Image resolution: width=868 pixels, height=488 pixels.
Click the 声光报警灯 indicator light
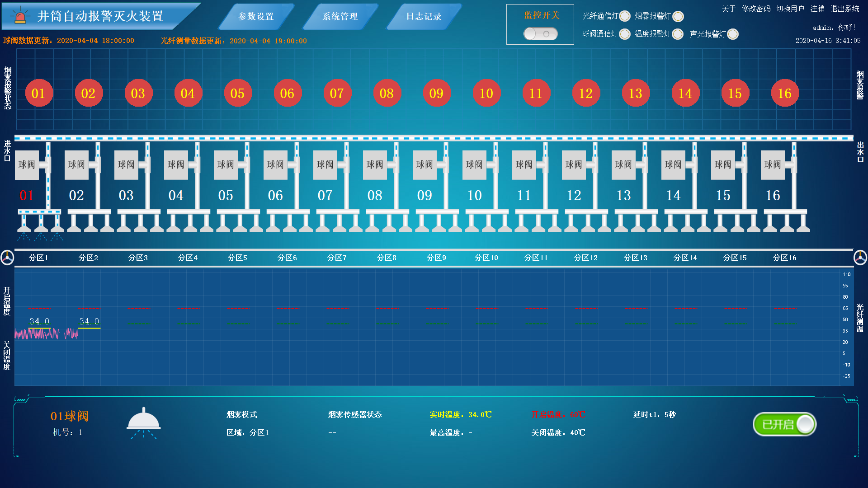[733, 34]
